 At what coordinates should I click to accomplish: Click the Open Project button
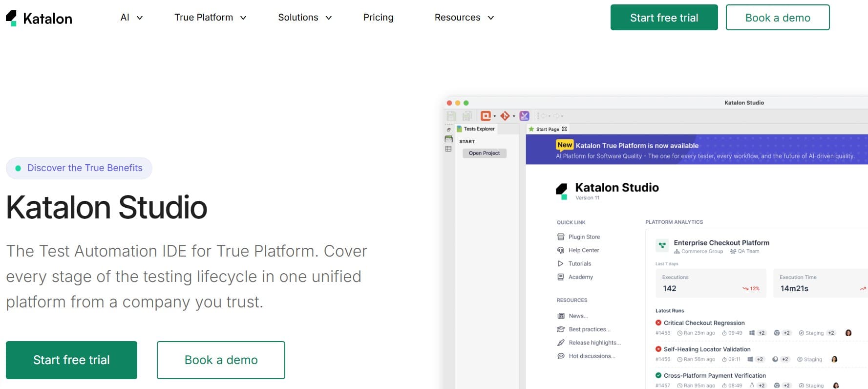pos(485,153)
